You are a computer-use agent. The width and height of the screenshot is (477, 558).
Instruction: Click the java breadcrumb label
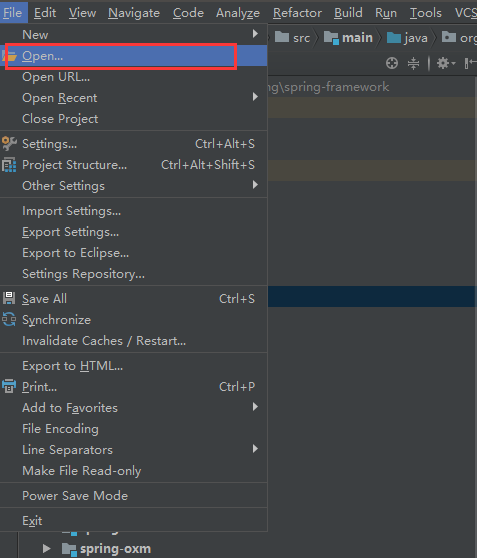click(416, 38)
